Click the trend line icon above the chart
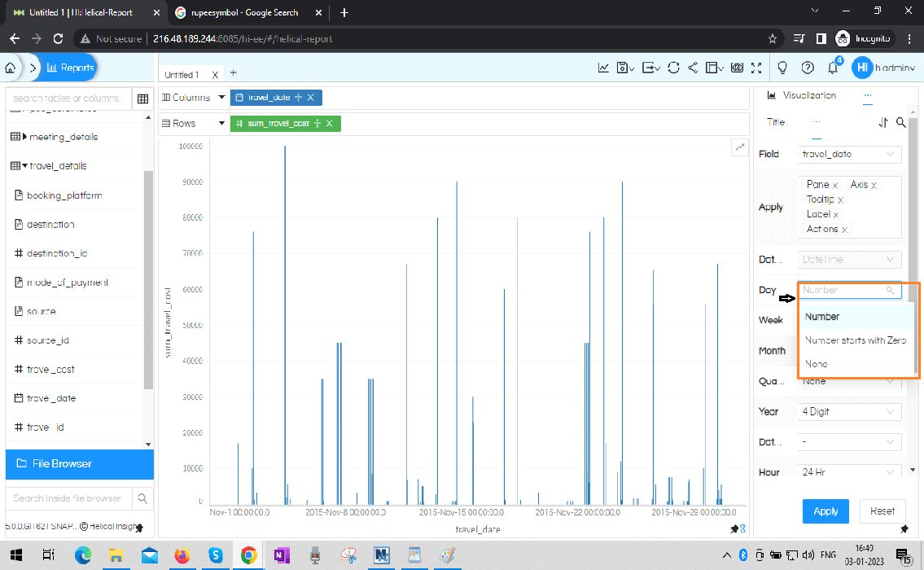The height and width of the screenshot is (570, 924). click(739, 147)
